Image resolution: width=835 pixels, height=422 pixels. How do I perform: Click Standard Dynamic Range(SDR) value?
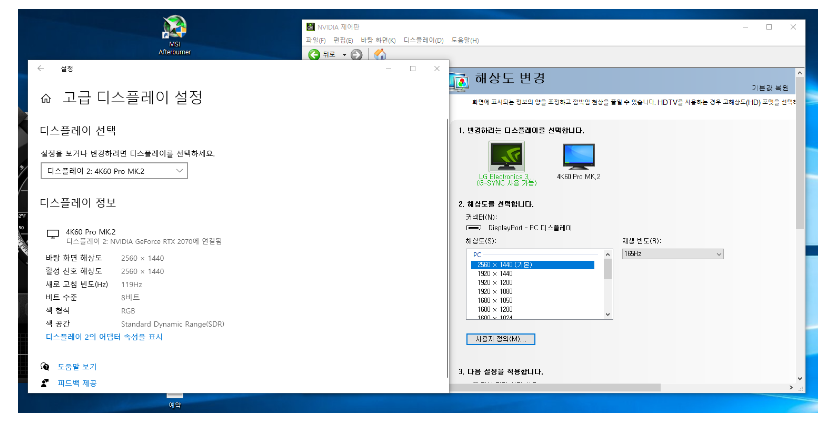173,324
